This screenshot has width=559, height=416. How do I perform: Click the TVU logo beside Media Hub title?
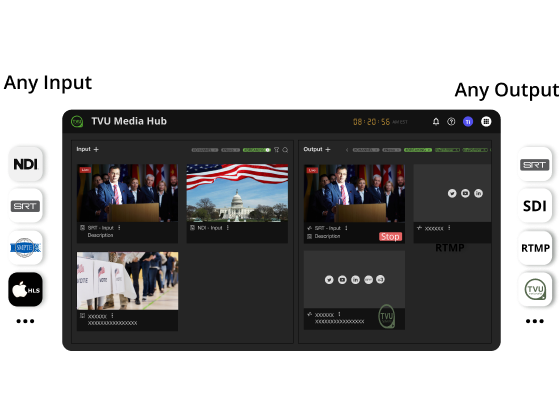click(x=77, y=122)
